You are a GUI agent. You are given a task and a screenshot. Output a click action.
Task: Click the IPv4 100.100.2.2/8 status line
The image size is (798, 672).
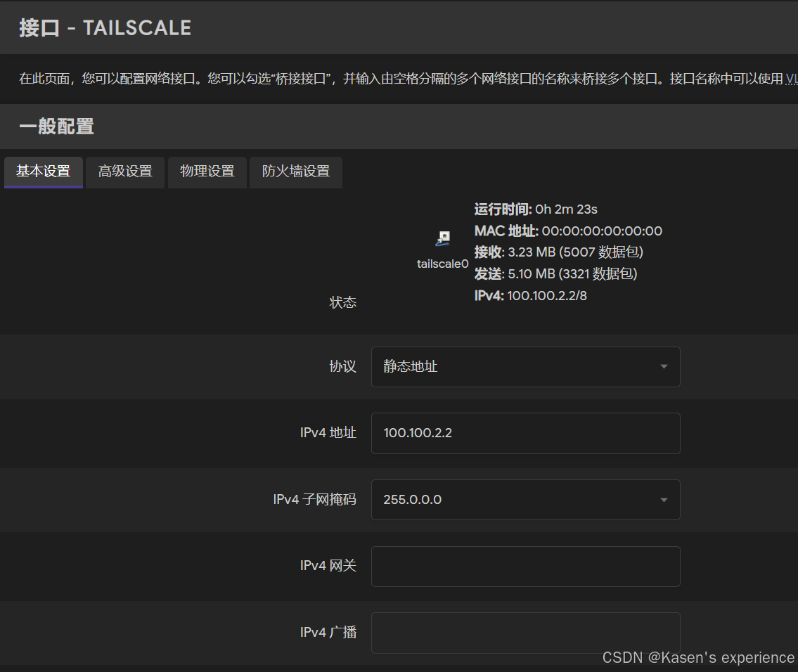[x=530, y=295]
